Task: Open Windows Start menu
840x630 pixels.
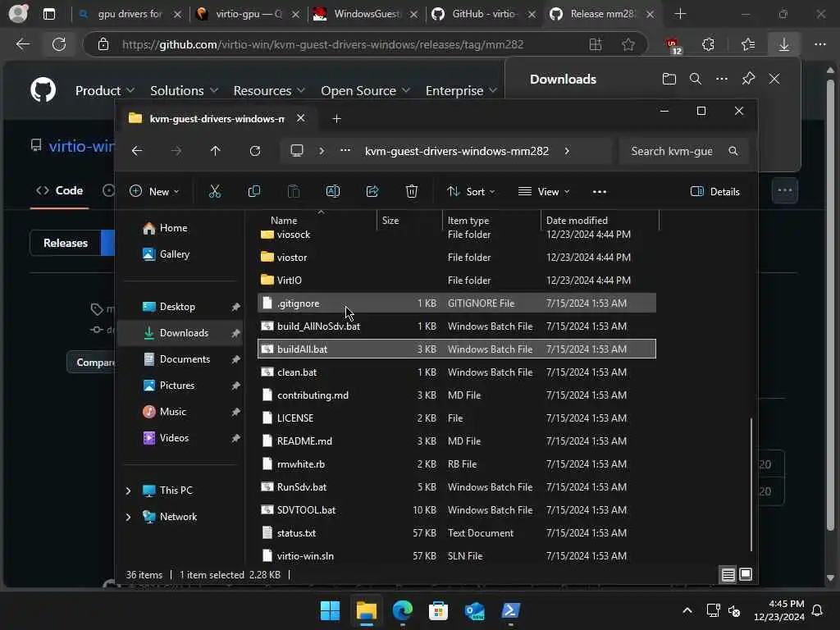Action: click(330, 610)
